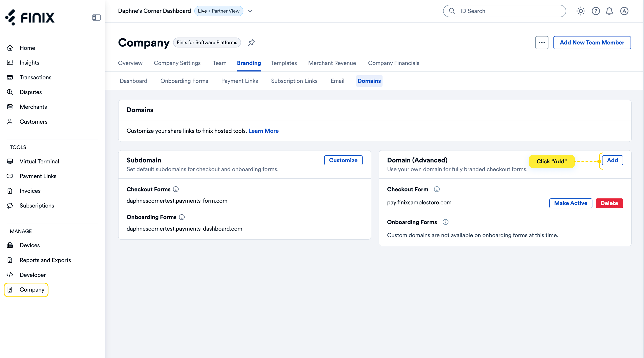This screenshot has width=644, height=358.
Task: Click Customize for Subdomain
Action: [343, 160]
